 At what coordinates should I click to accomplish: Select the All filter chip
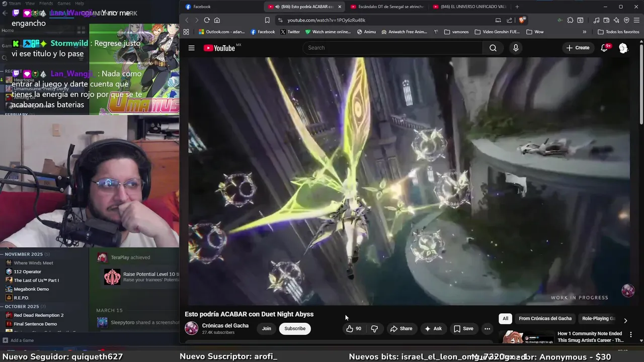coord(505,318)
